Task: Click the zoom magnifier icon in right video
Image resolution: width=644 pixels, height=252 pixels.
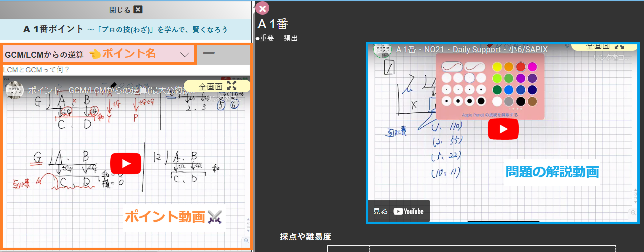Action: pos(632,213)
